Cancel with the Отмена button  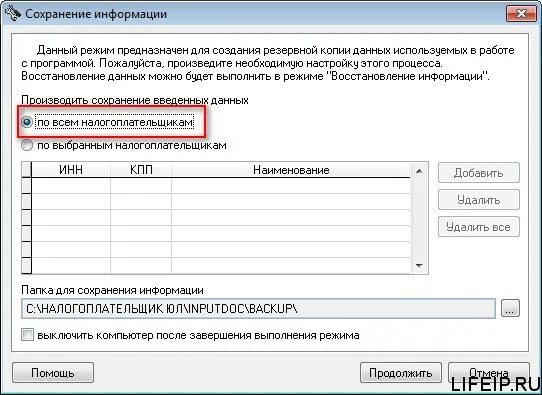click(489, 373)
